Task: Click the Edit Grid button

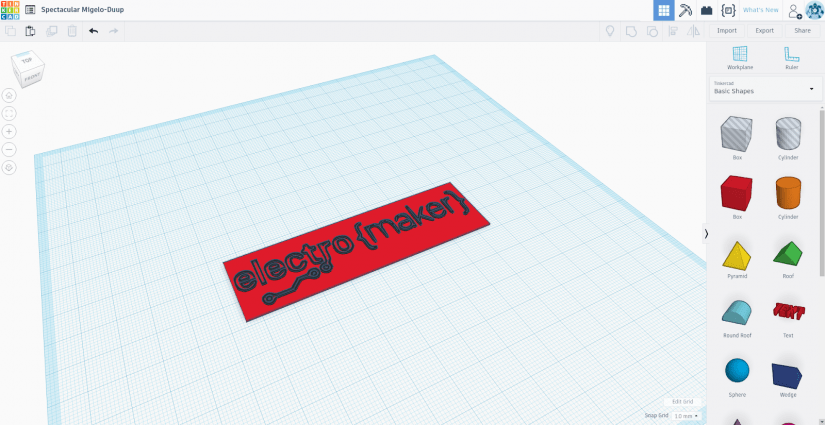Action: pyautogui.click(x=682, y=402)
